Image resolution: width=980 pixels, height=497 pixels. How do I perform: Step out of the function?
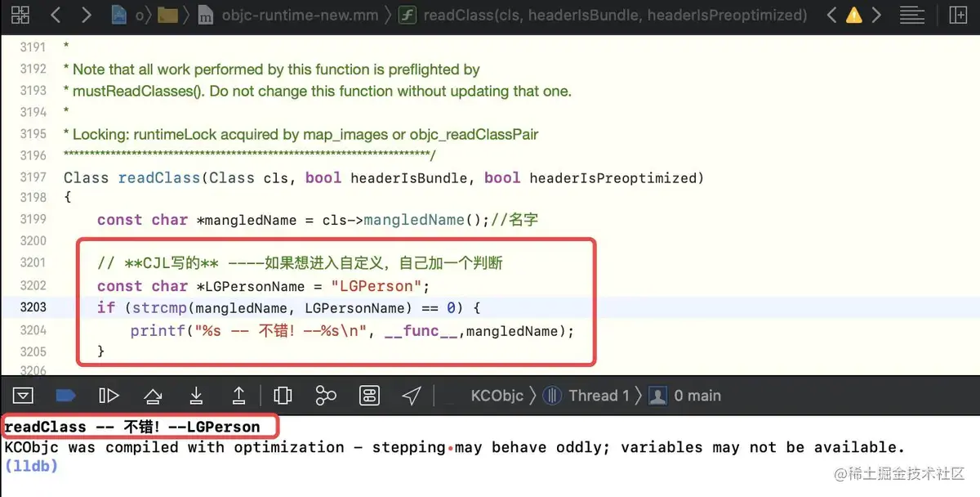239,396
